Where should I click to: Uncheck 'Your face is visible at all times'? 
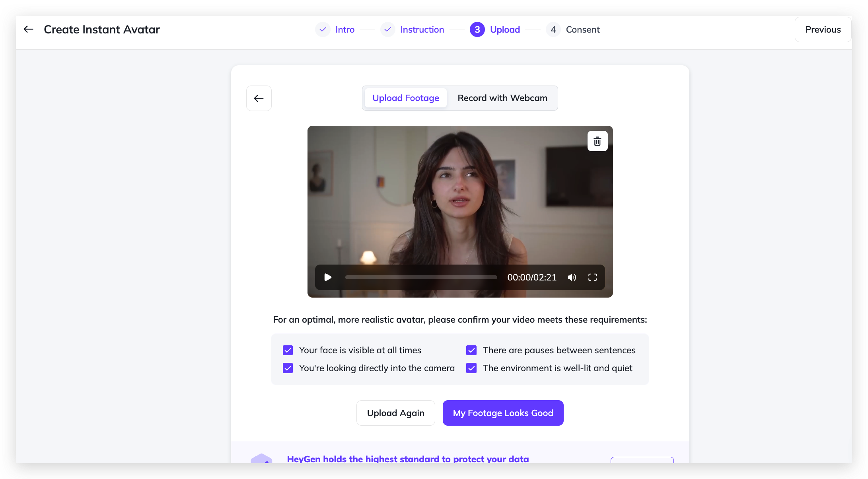coord(288,350)
